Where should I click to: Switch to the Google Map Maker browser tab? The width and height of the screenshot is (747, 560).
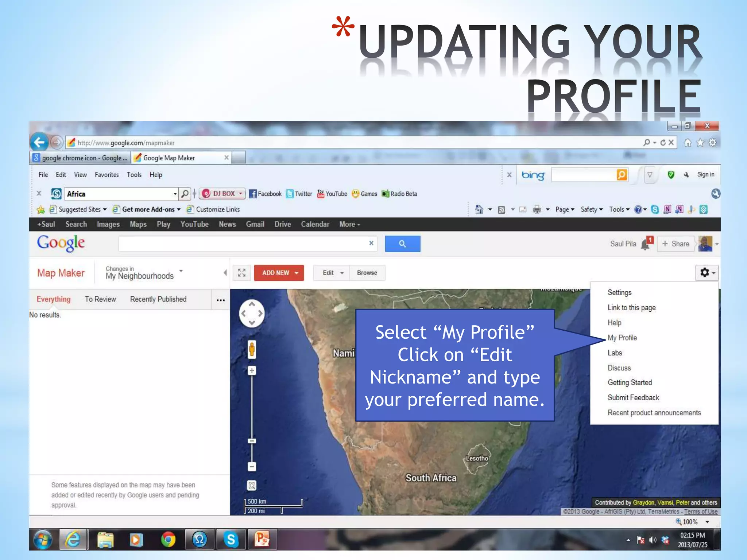pos(181,158)
